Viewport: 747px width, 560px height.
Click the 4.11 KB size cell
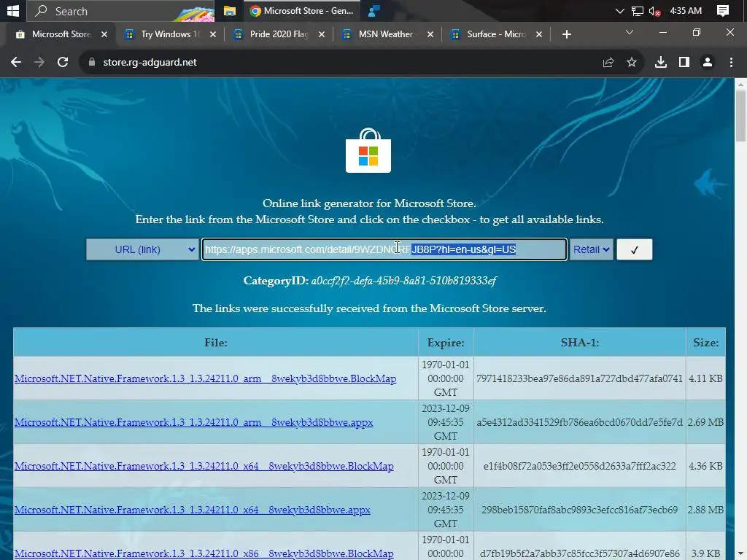click(x=705, y=378)
